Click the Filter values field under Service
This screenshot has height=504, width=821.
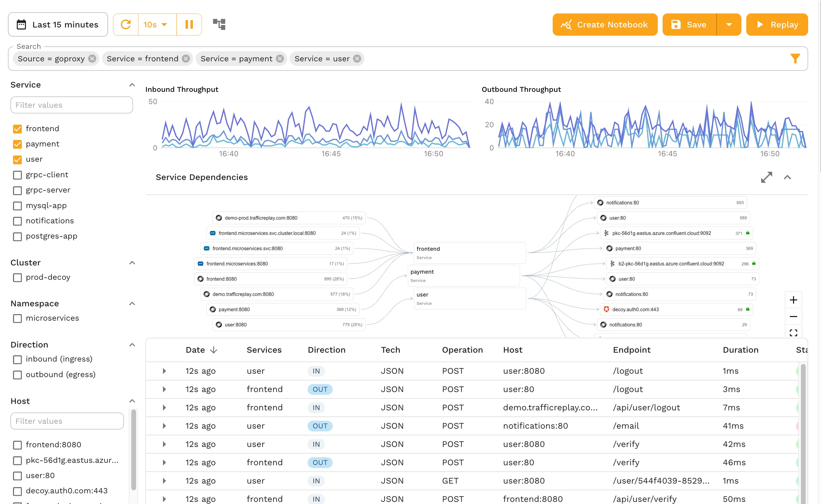pos(71,105)
